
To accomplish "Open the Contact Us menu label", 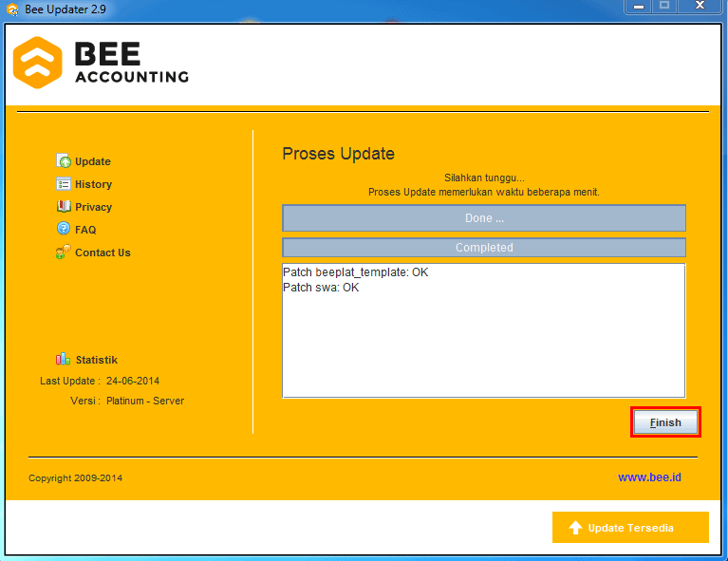I will 103,252.
